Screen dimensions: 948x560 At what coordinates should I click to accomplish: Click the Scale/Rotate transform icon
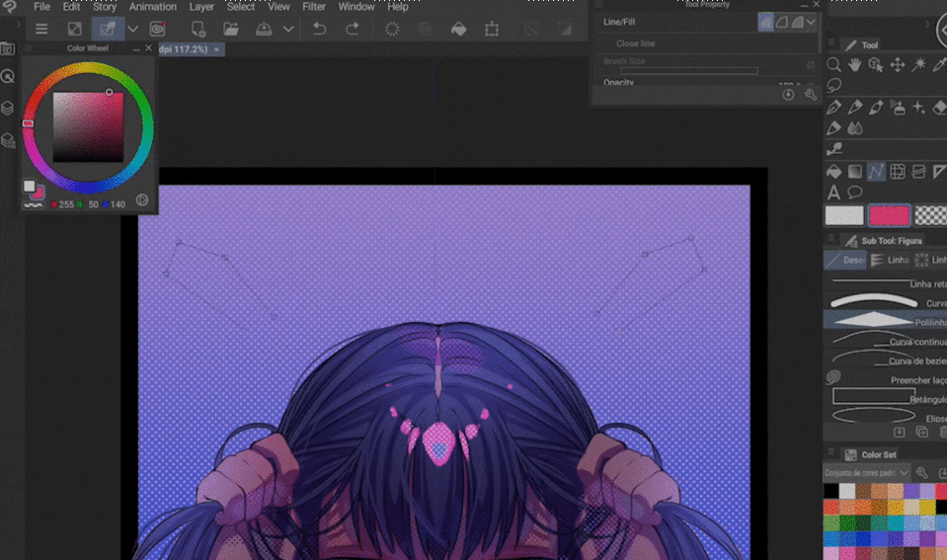click(492, 29)
